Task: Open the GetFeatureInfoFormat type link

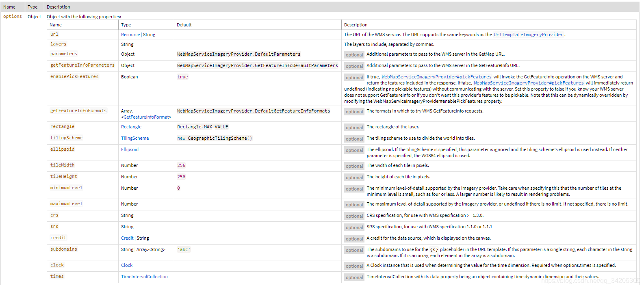Action: [x=146, y=117]
